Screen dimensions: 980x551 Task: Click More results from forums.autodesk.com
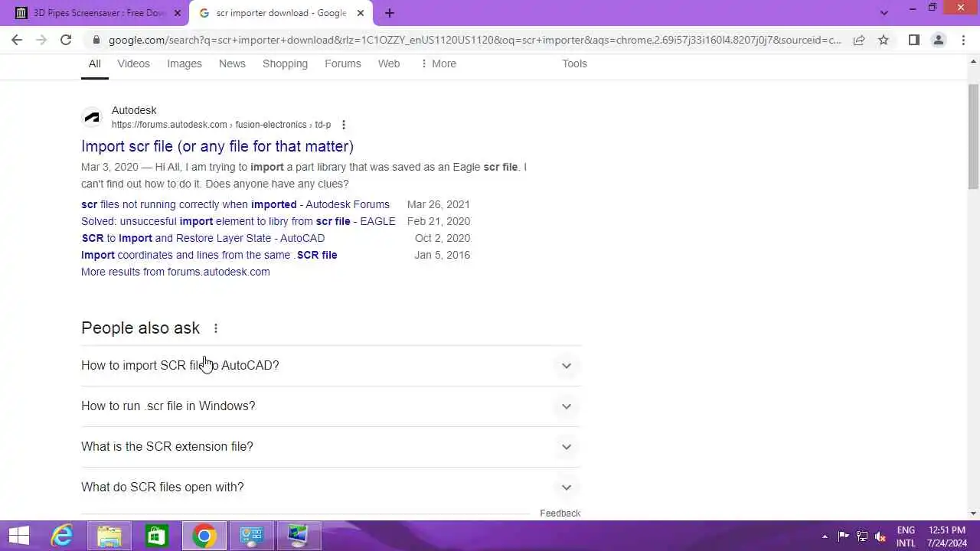click(x=175, y=272)
